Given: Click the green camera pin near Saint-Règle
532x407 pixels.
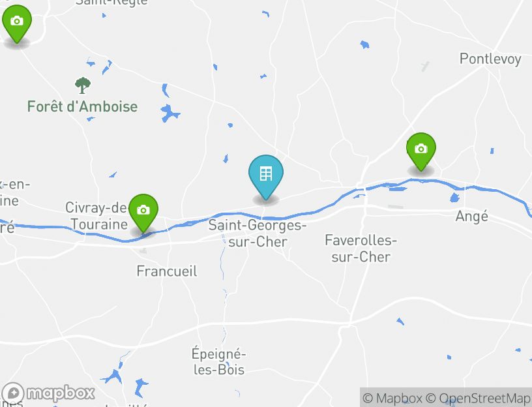Looking at the screenshot, I should tap(17, 24).
